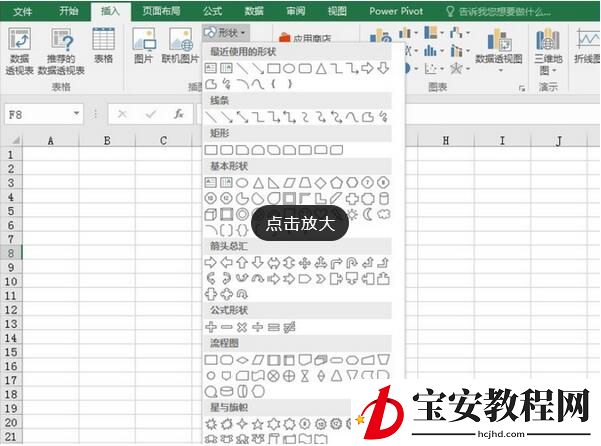Click the fx insert function icon
The image size is (601, 446).
click(179, 114)
